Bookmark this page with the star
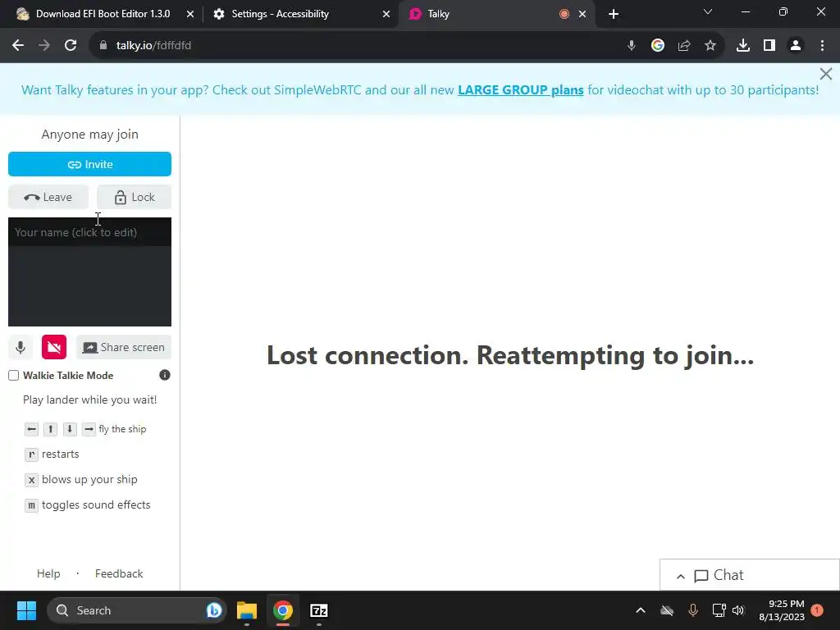 (x=710, y=46)
